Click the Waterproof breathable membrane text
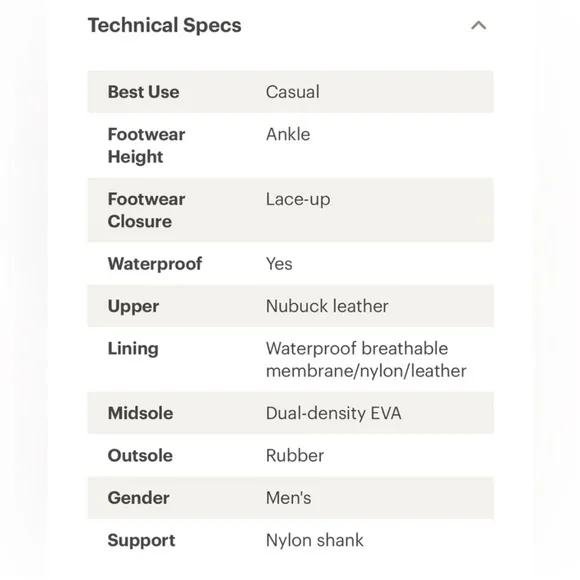This screenshot has width=580, height=580. 366,360
